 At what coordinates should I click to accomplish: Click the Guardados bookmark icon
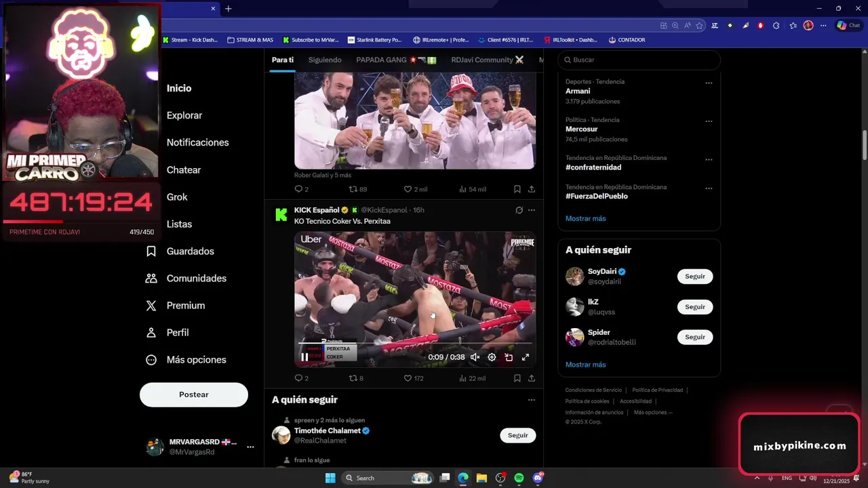click(151, 251)
